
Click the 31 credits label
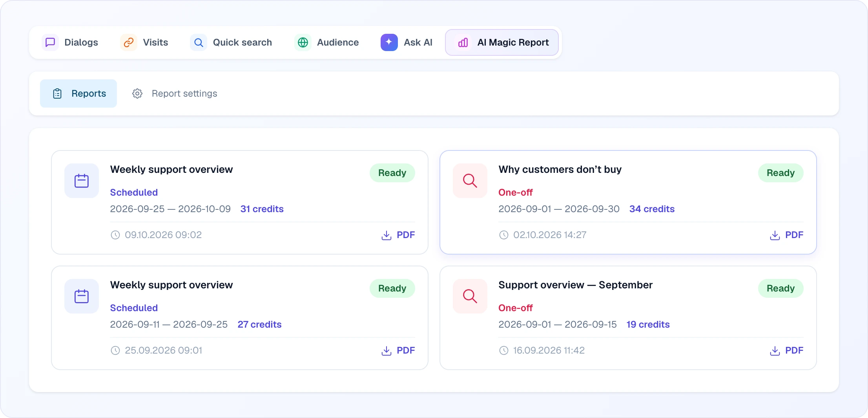pyautogui.click(x=262, y=209)
